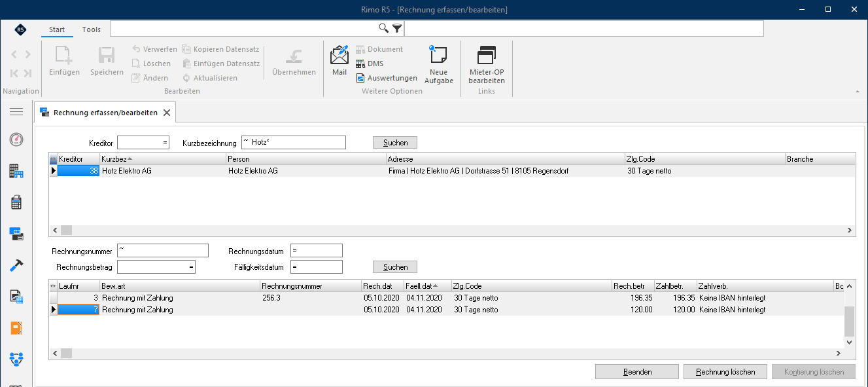Click the invoice list vertical scrollbar thumb

pyautogui.click(x=850, y=321)
